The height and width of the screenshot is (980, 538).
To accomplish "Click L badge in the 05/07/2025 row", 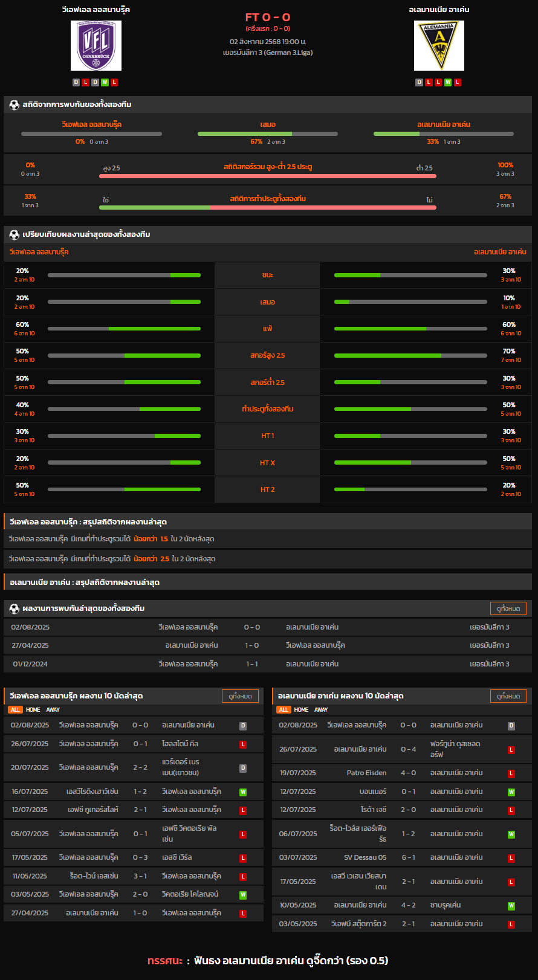I will [243, 834].
